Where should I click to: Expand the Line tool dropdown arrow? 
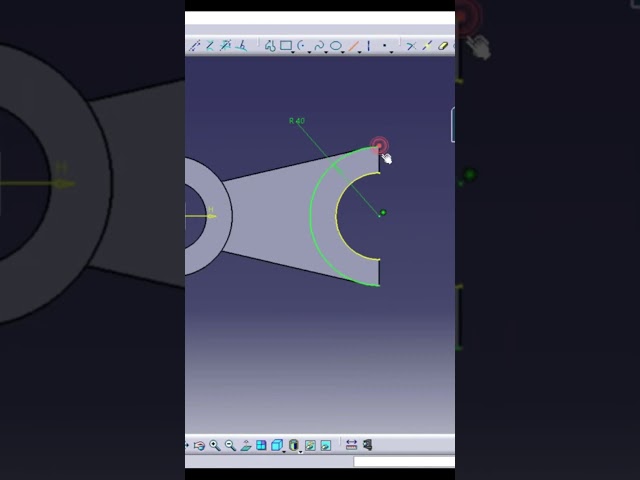[360, 52]
